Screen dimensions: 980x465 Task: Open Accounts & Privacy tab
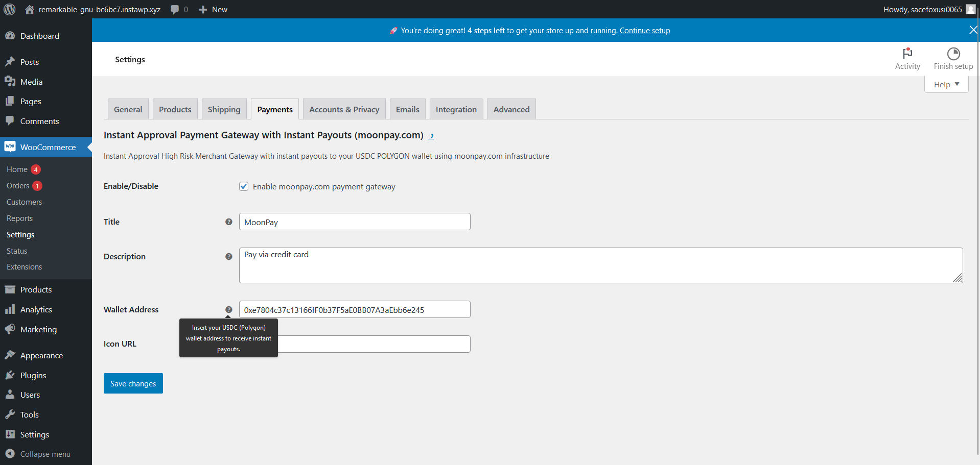344,109
